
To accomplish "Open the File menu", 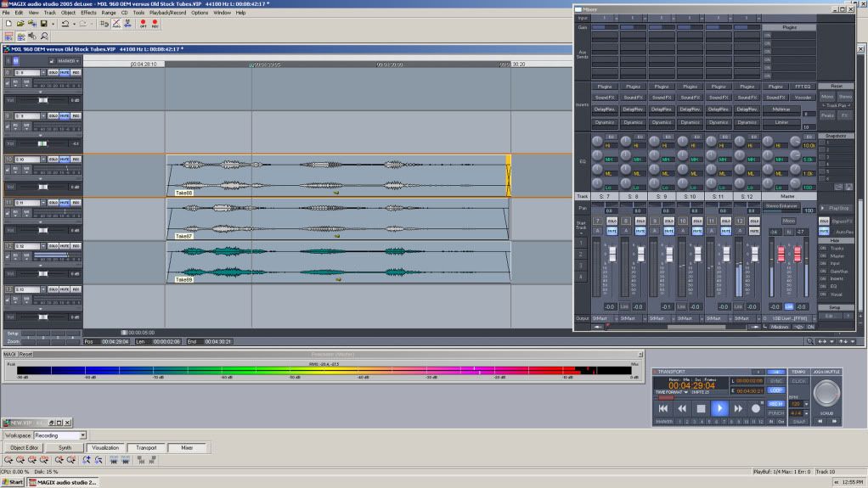I will click(6, 13).
